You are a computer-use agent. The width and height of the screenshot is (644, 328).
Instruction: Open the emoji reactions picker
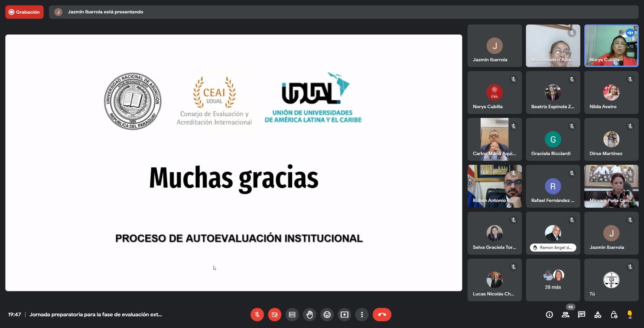click(x=327, y=315)
